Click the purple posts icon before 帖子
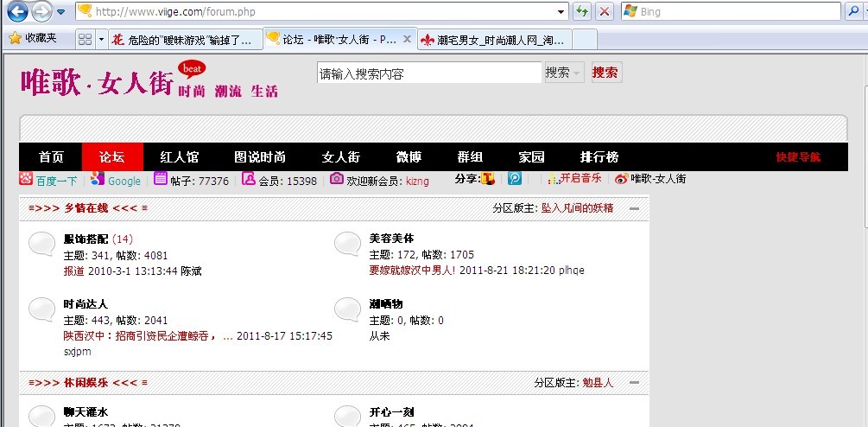Image resolution: width=868 pixels, height=427 pixels. tap(160, 178)
